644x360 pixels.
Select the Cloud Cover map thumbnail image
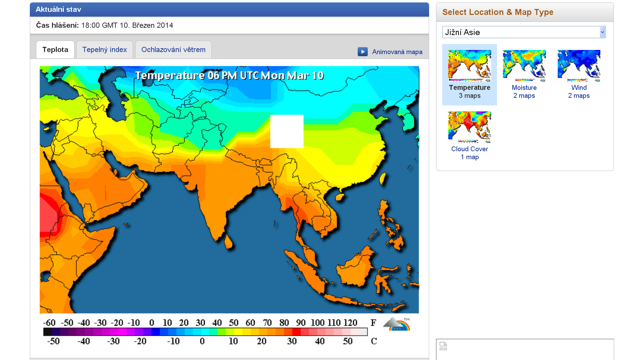[x=469, y=127]
